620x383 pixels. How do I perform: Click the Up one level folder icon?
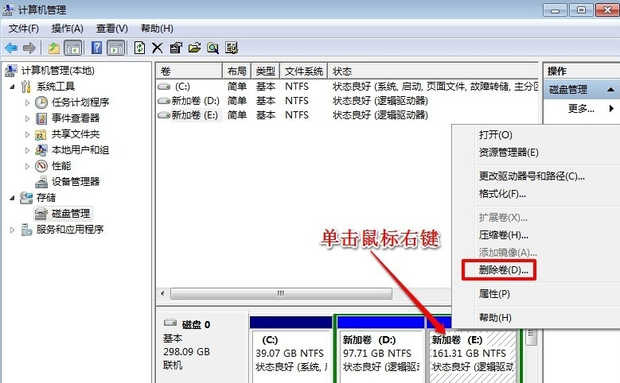tap(54, 48)
